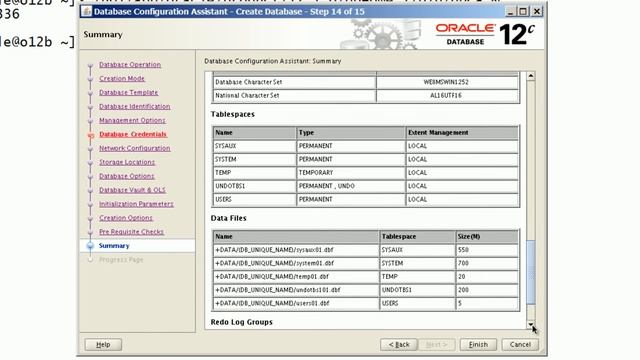The width and height of the screenshot is (640, 360).
Task: Click the summary vertical scrollbar thumb
Action: pos(531,272)
